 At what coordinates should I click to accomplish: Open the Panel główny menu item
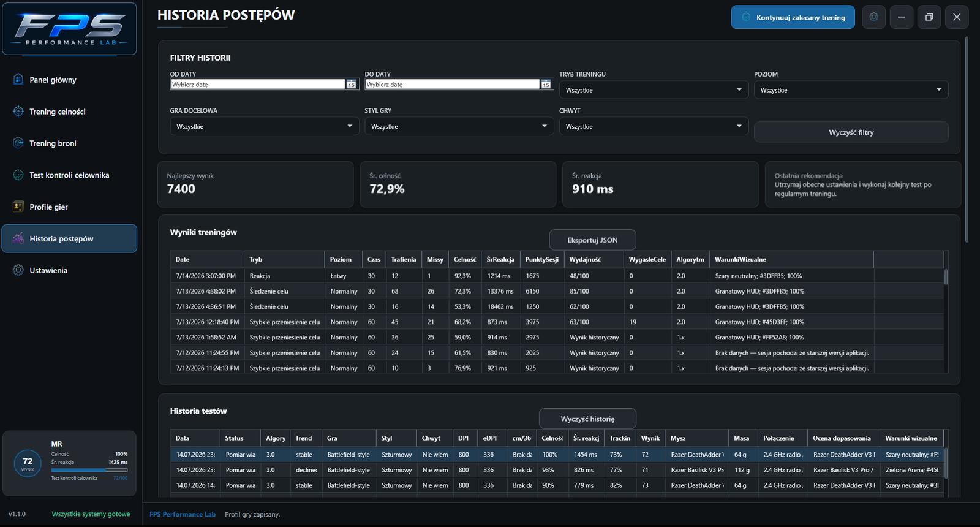[x=69, y=80]
